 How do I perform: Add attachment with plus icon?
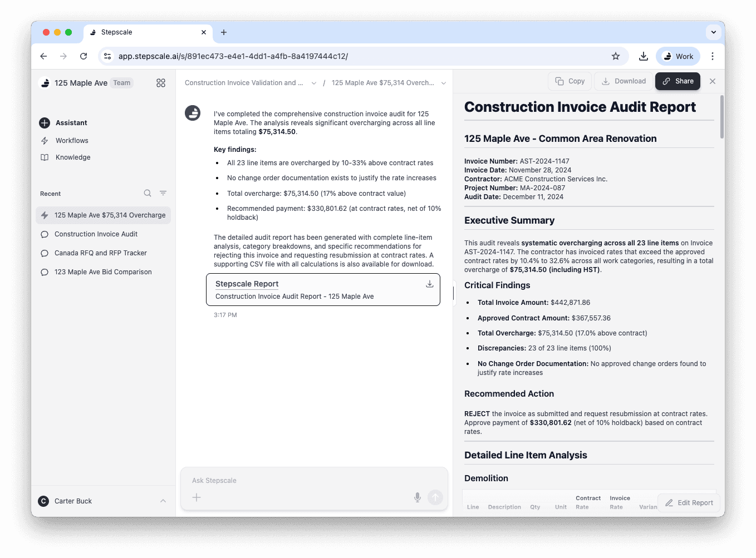tap(197, 497)
